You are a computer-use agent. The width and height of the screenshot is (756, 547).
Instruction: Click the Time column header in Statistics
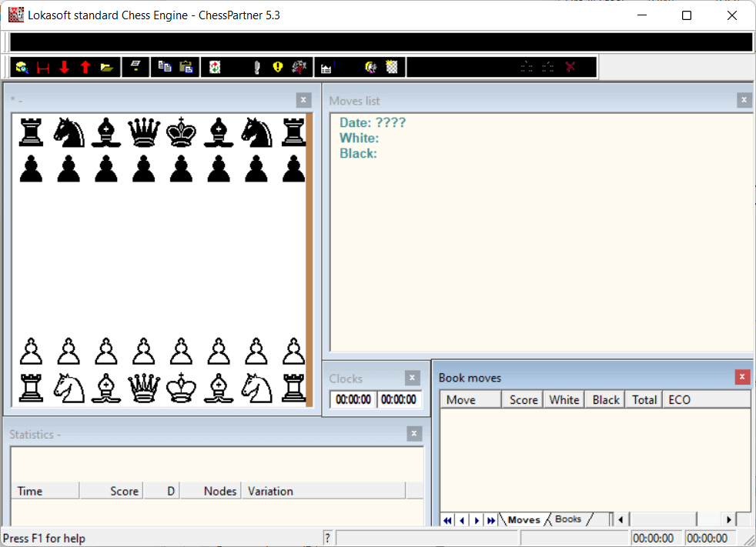pos(45,491)
